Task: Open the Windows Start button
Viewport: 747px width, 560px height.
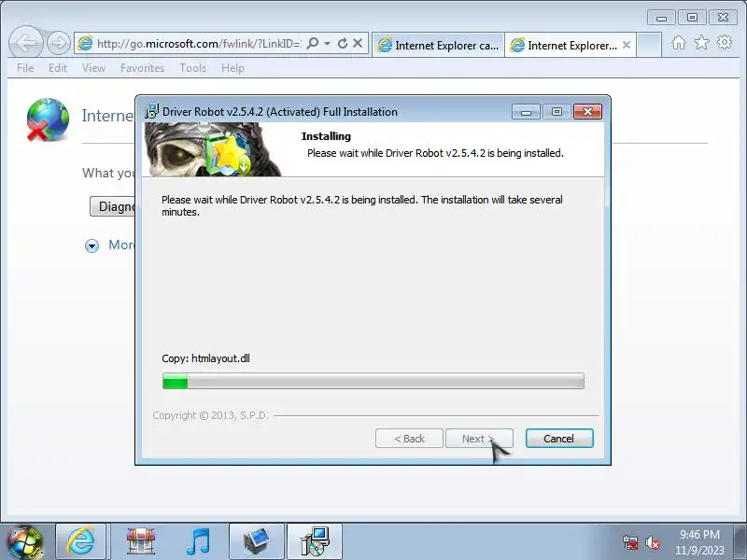Action: tap(23, 542)
